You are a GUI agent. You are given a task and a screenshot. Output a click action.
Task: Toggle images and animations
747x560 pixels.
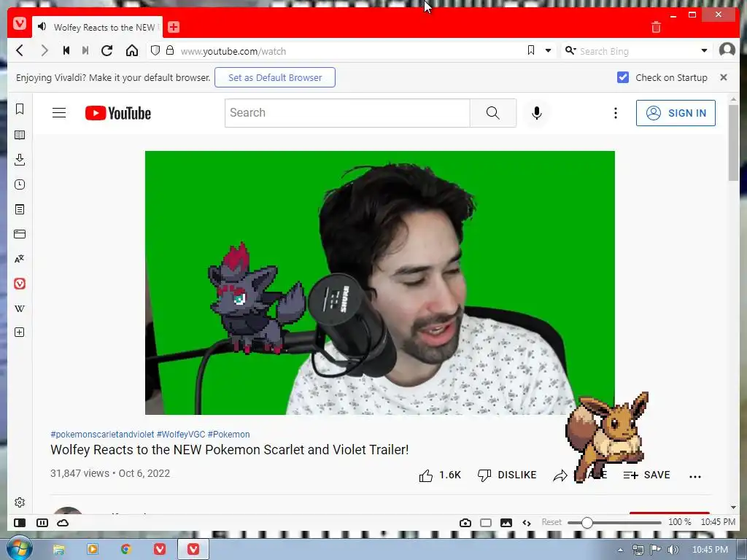506,523
